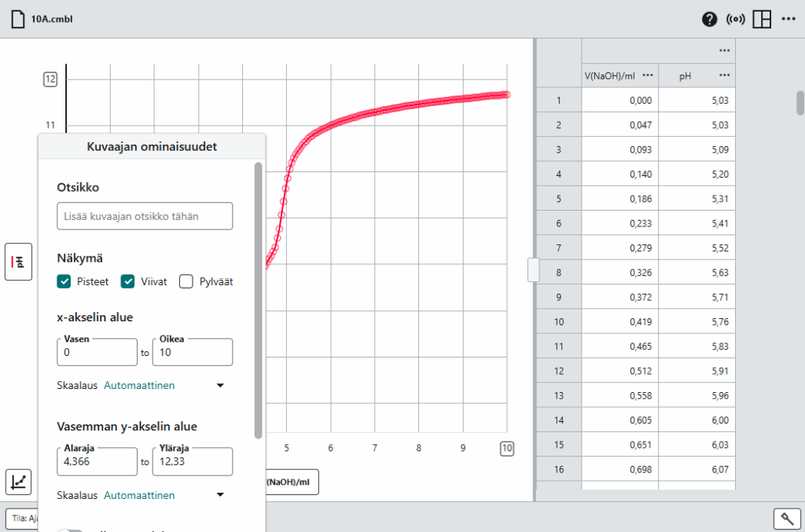Click the Tila status button
Image resolution: width=805 pixels, height=532 pixels.
23,518
